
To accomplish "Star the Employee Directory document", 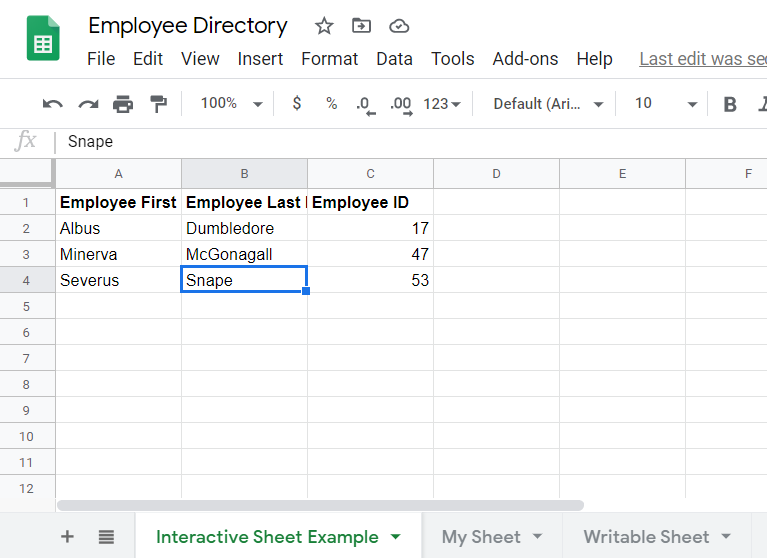I will coord(324,26).
